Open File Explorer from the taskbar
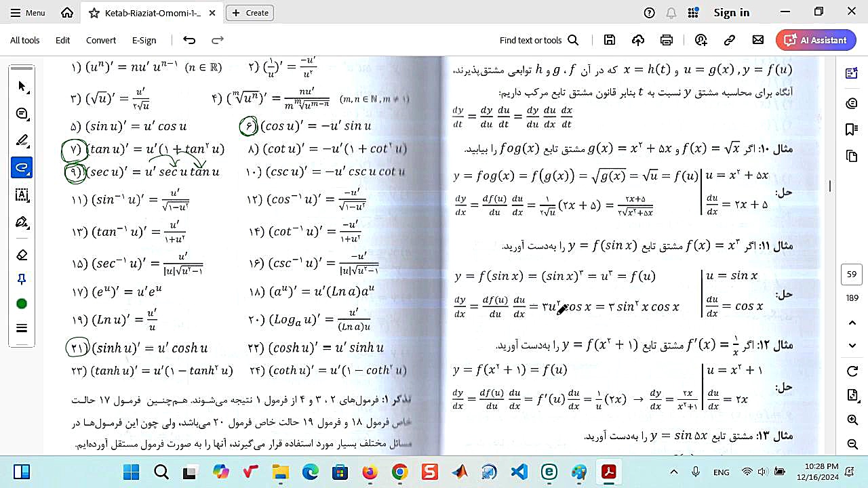The height and width of the screenshot is (488, 868). [x=280, y=472]
